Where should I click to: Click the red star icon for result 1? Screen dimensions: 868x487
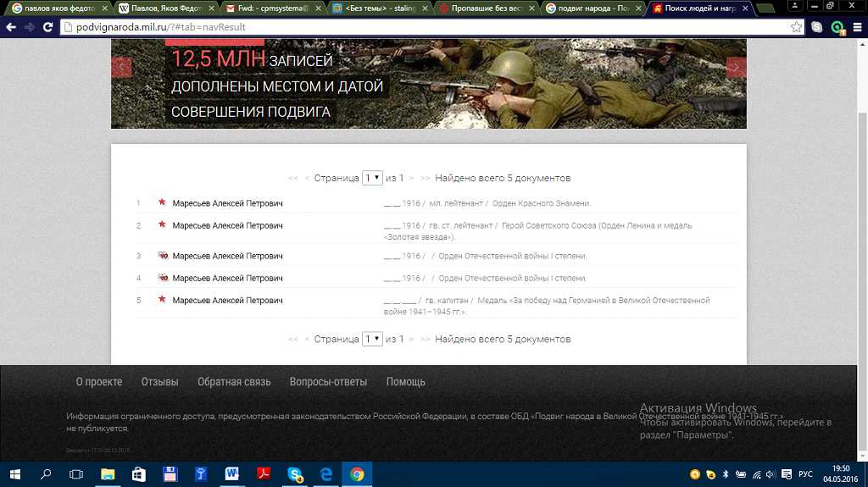[x=161, y=203]
